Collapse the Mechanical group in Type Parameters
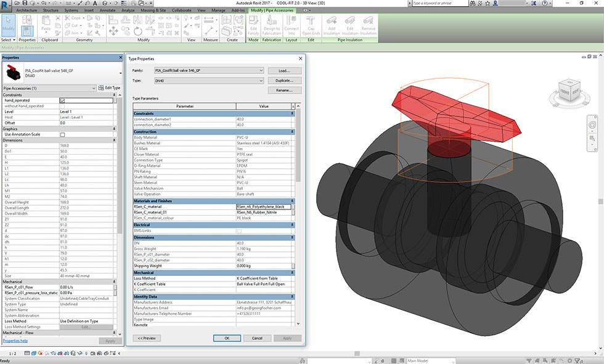Viewport: 604px width, 364px height. [x=292, y=272]
